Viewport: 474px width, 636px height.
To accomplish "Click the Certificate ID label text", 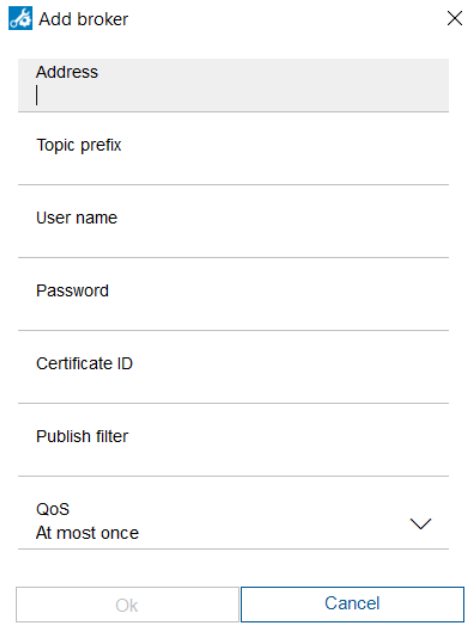I will coord(84,363).
